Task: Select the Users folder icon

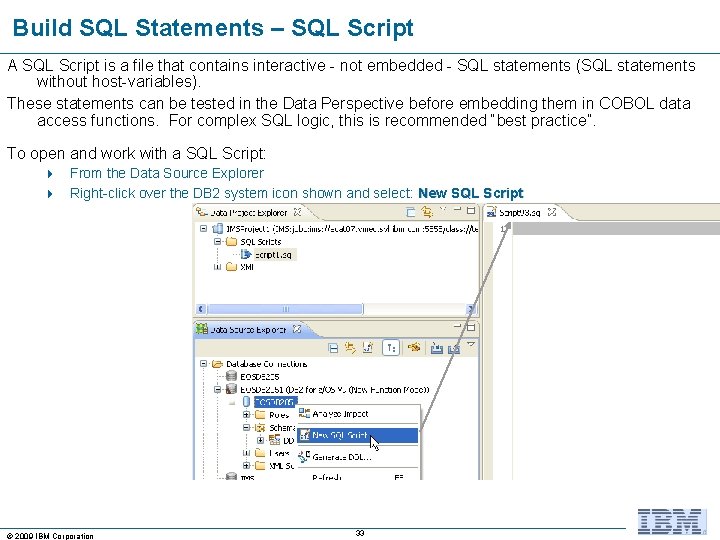Action: (x=260, y=453)
